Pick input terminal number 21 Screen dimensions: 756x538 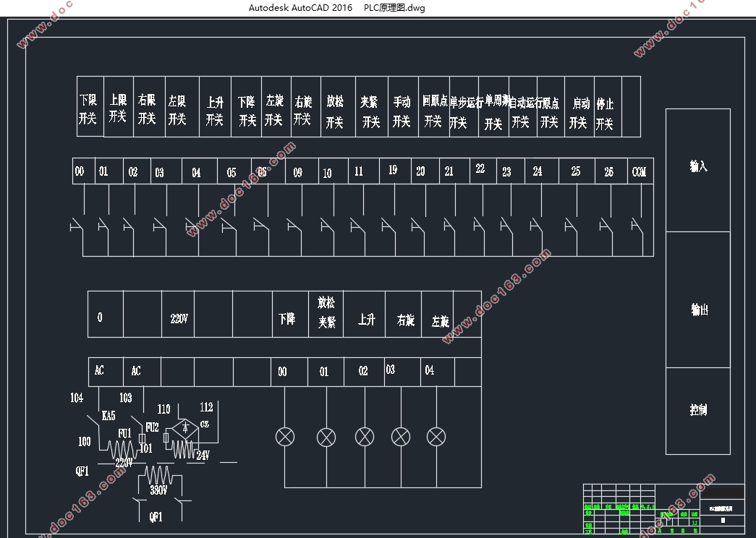[449, 171]
